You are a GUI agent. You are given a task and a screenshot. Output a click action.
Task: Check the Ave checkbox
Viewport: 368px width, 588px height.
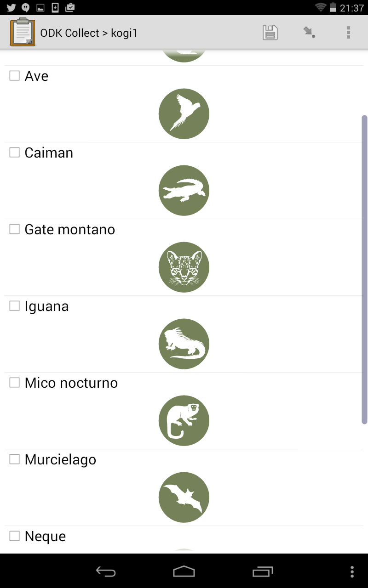tap(15, 76)
